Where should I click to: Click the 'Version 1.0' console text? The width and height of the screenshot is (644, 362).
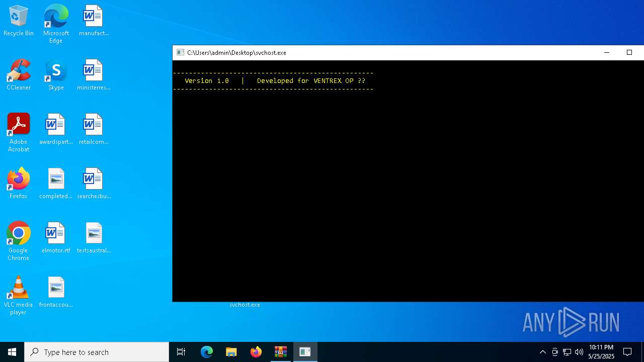[207, 81]
